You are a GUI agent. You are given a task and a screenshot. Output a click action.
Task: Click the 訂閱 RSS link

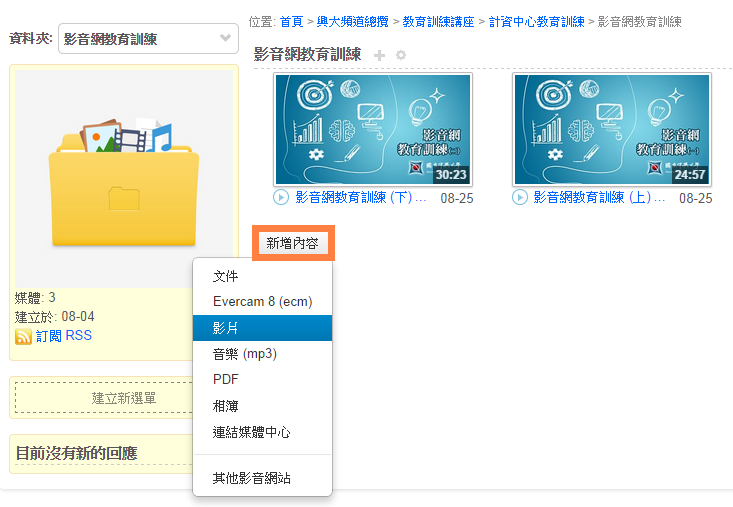(64, 336)
